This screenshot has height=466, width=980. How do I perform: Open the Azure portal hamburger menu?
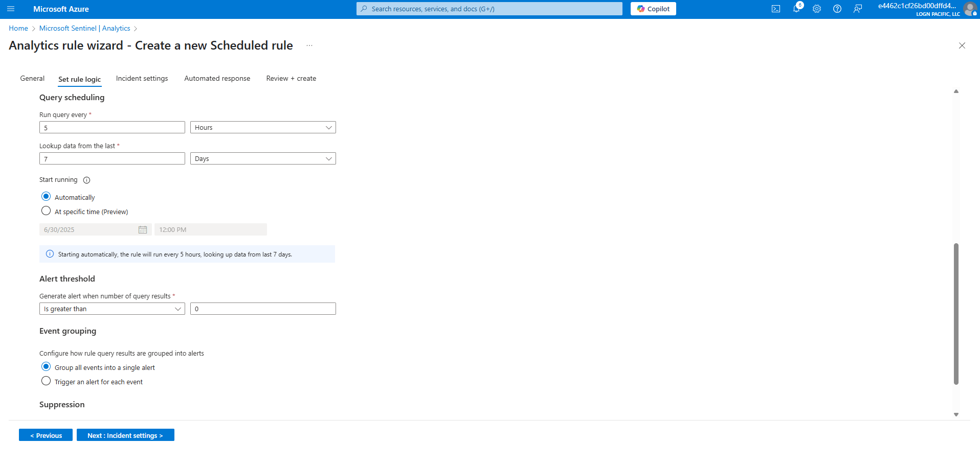click(11, 9)
